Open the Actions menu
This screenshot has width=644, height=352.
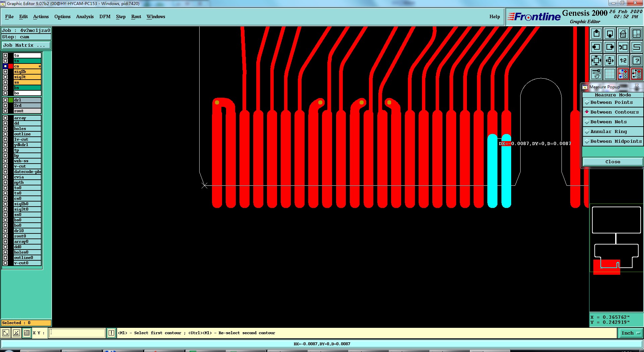click(x=41, y=16)
